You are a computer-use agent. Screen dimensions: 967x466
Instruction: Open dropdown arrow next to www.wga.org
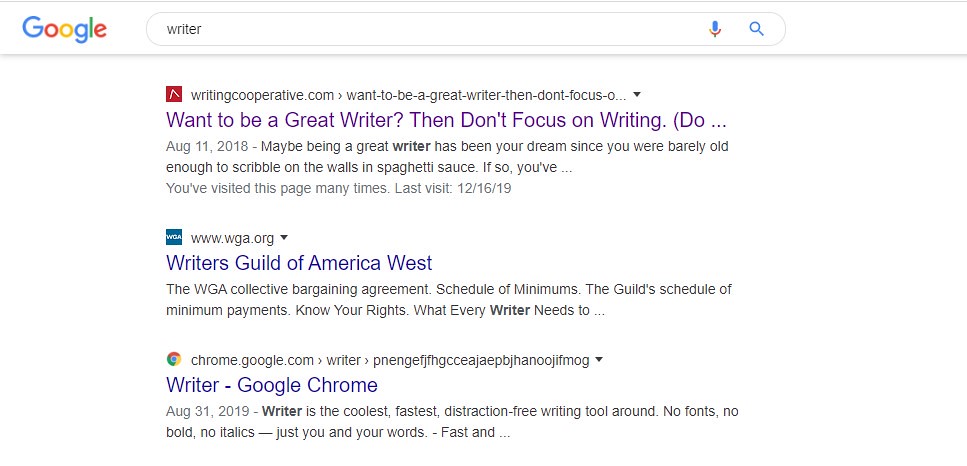284,237
